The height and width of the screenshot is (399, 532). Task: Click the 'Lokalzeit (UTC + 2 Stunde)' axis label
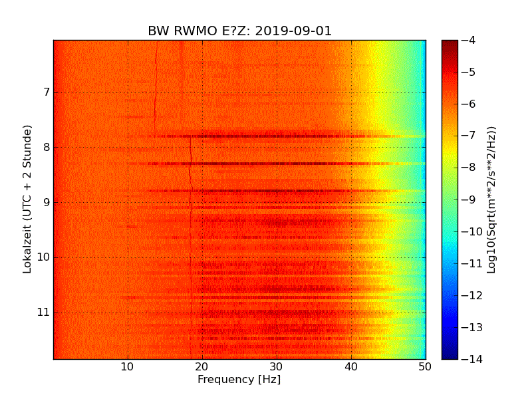pos(27,199)
